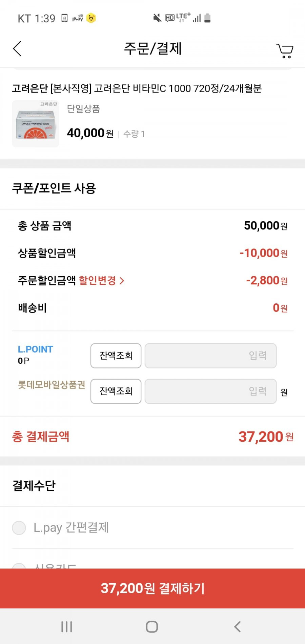
Task: Check L.POINT balance with 잔액조회
Action: click(116, 356)
